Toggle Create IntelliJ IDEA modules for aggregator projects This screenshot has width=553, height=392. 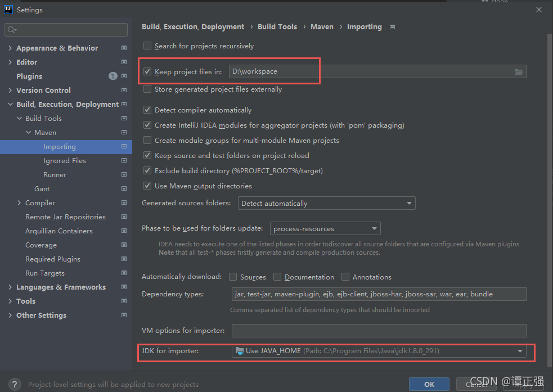147,125
